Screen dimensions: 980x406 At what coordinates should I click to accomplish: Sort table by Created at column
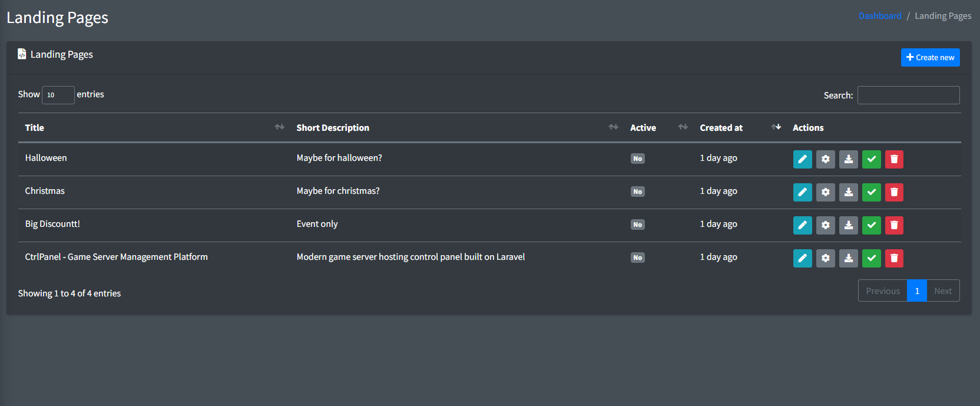point(721,128)
